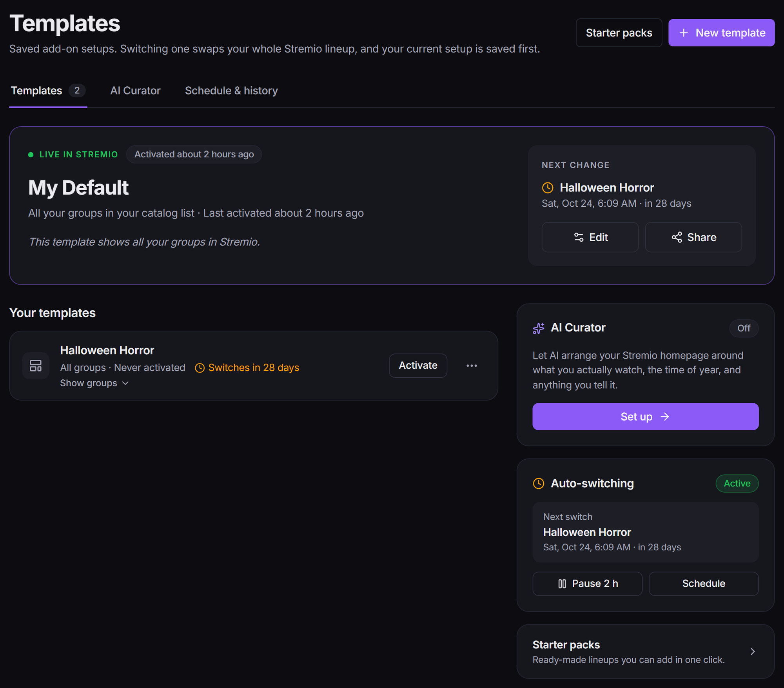Click the clock icon before Switches in 28 days
This screenshot has height=688, width=784.
[200, 368]
